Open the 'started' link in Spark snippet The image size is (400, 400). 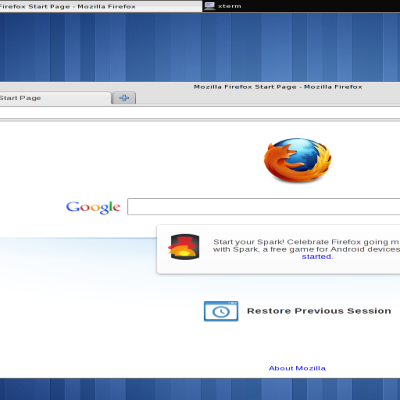(317, 257)
